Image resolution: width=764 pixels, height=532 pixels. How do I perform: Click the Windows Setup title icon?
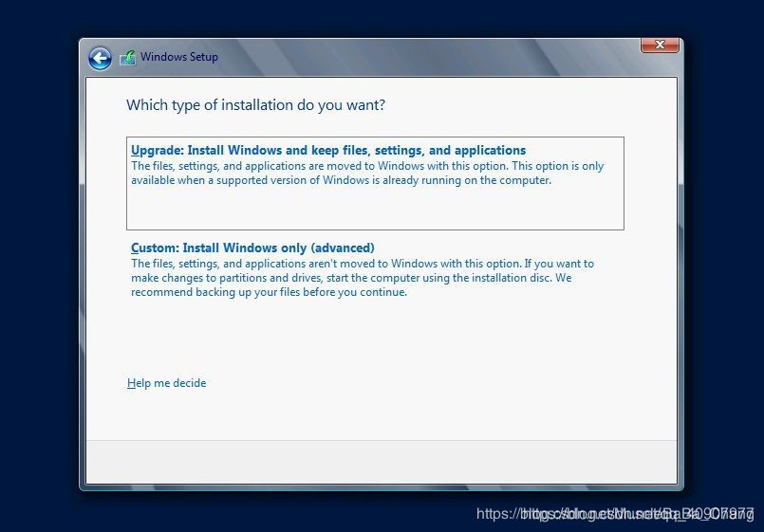click(x=128, y=58)
